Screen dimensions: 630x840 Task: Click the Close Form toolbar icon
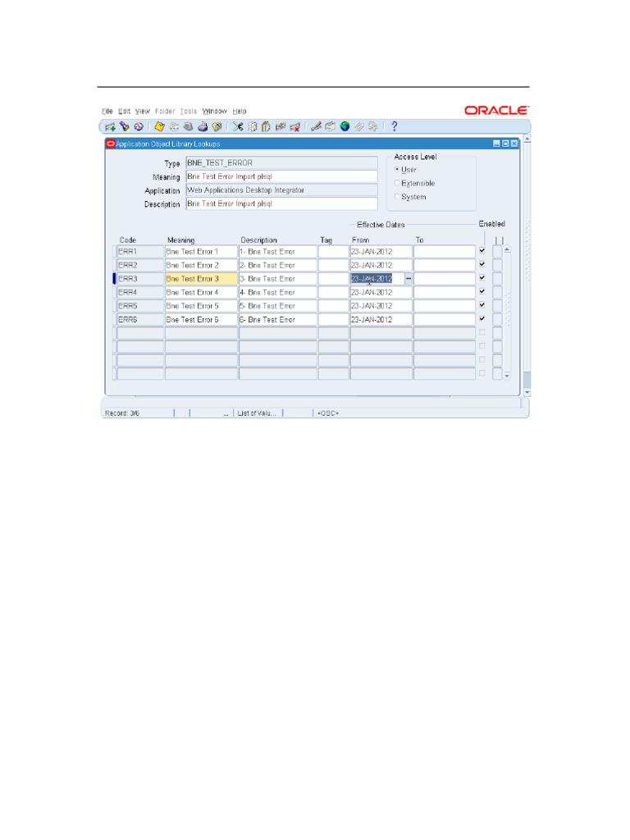(x=217, y=127)
